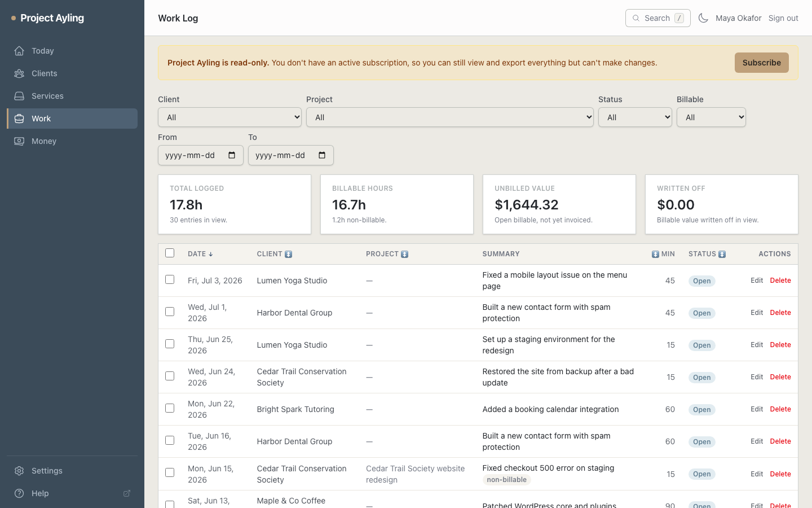Check the Tue, Jun 16 entry checkbox
Screen dimensions: 812x508
170,440
